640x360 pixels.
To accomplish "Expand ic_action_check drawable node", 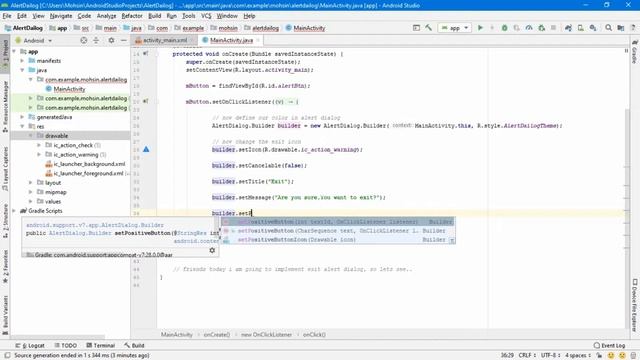I will pos(39,145).
